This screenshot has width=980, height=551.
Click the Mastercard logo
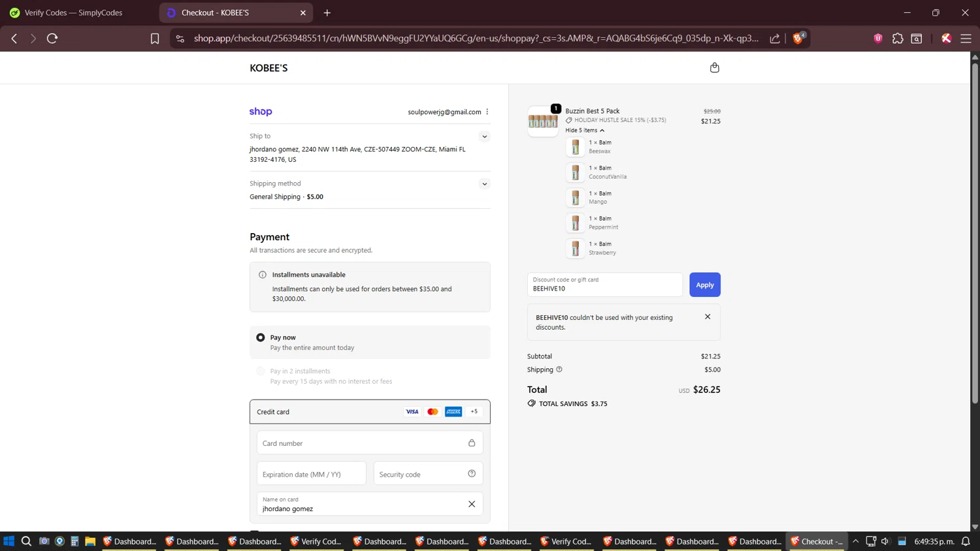coord(433,412)
